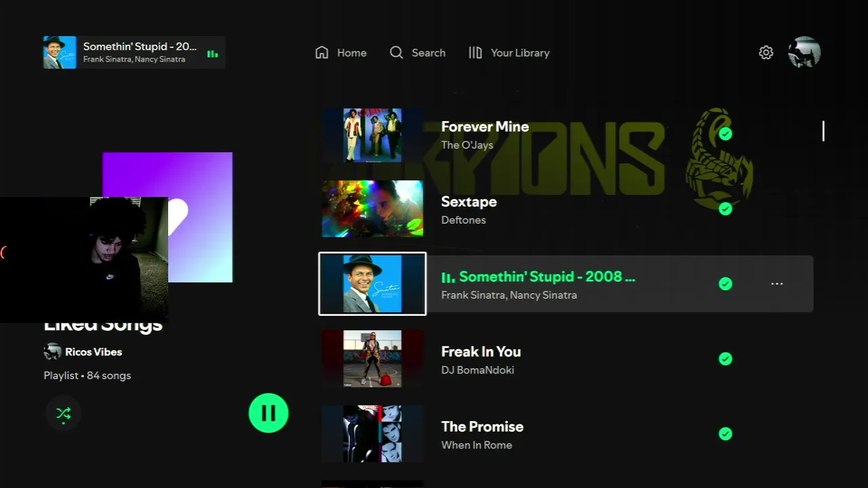This screenshot has width=868, height=488.
Task: Pause playback with the green pause button
Action: 269,413
